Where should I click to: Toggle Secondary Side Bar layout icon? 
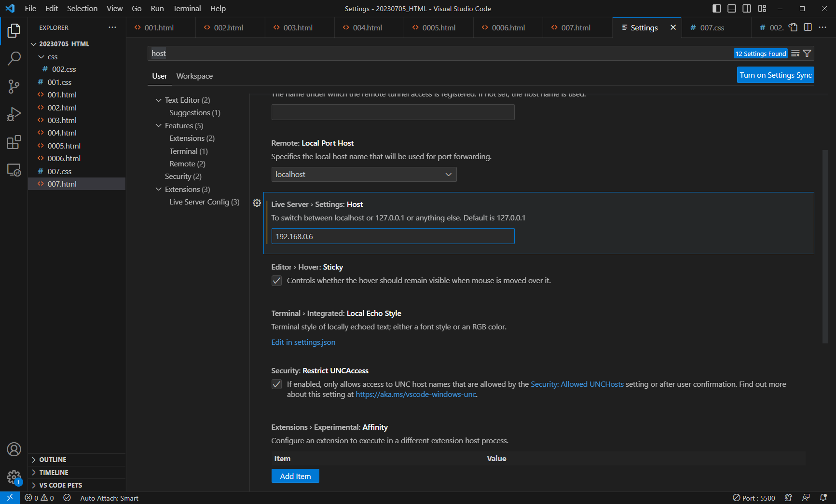click(x=747, y=9)
